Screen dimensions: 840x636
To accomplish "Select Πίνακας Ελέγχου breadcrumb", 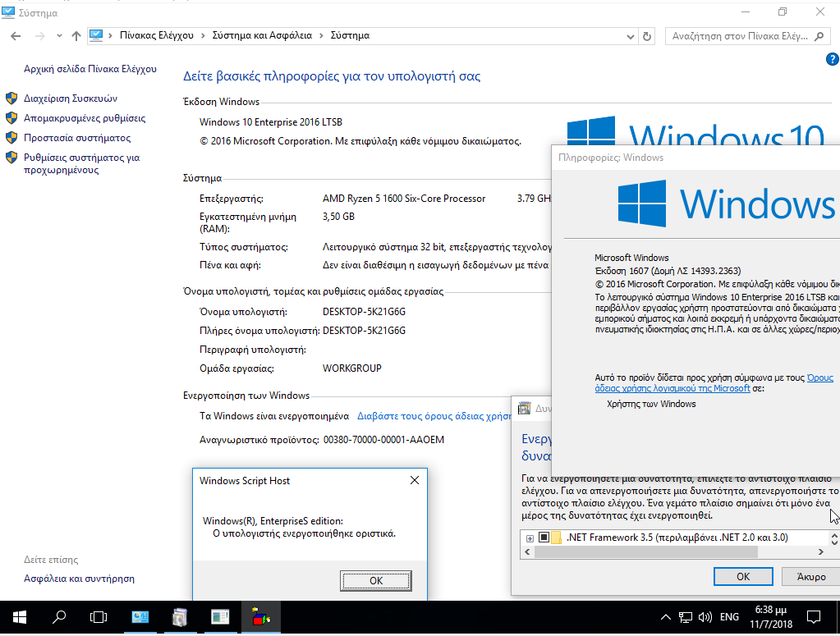I will [157, 35].
